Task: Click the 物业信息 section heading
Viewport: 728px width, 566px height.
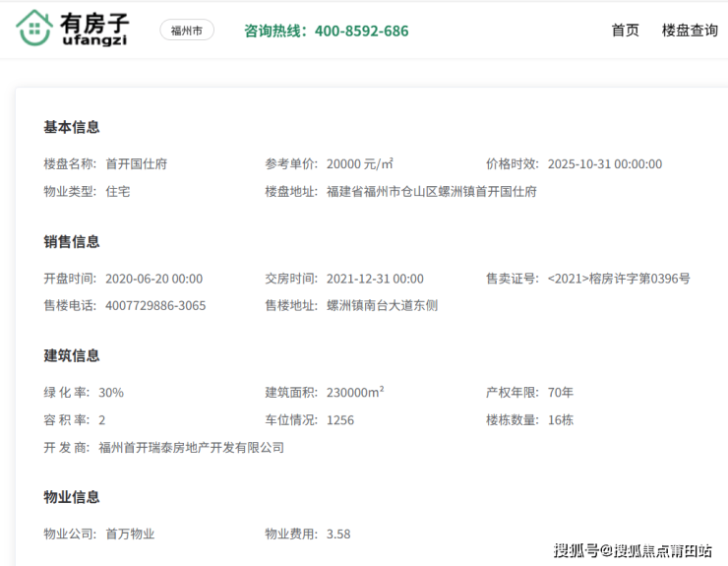Action: tap(72, 497)
